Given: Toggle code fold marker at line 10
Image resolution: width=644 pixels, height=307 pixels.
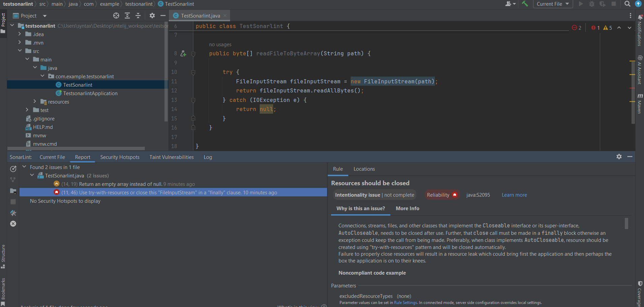Looking at the screenshot, I should coord(193,72).
